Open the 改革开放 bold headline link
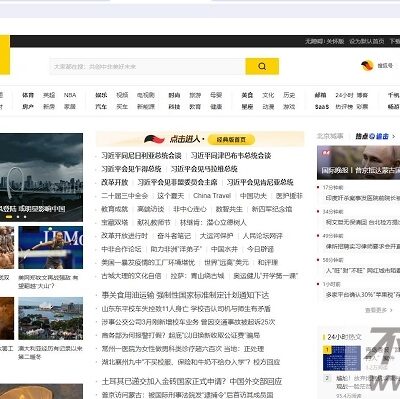 pyautogui.click(x=115, y=182)
